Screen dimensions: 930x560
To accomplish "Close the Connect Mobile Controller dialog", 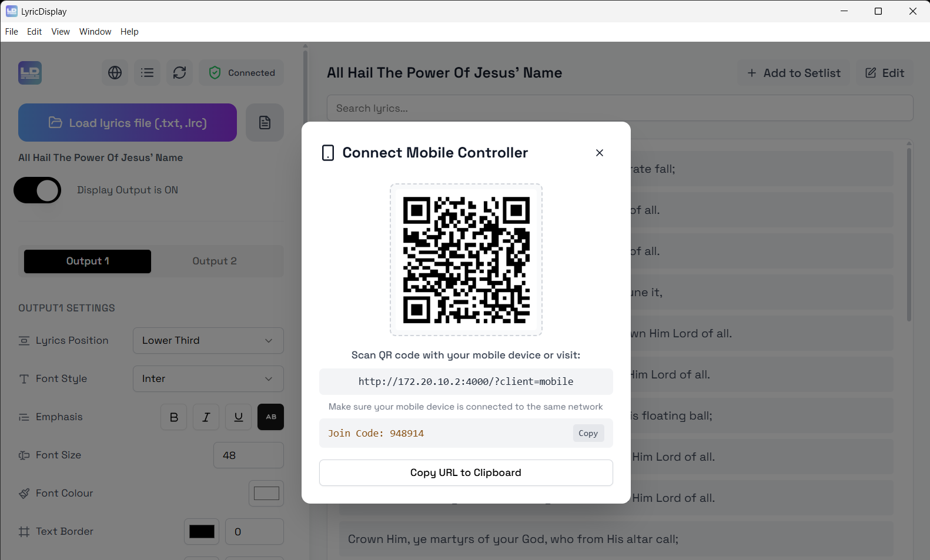I will tap(600, 153).
